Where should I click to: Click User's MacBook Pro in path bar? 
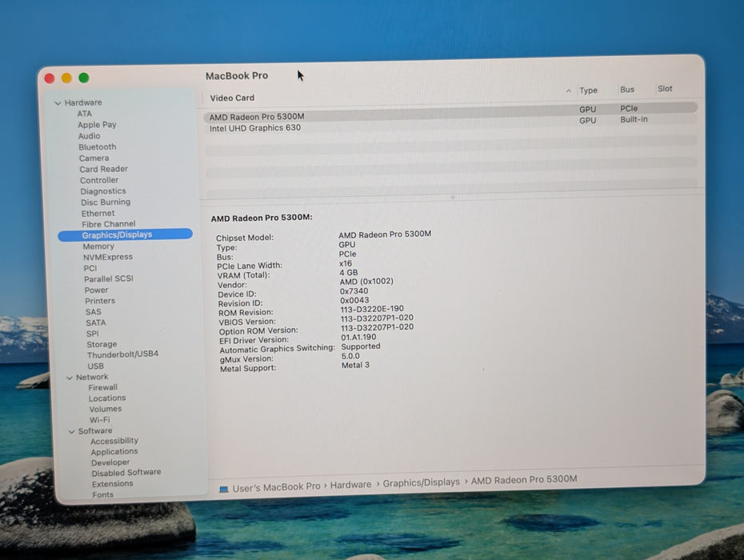[276, 487]
